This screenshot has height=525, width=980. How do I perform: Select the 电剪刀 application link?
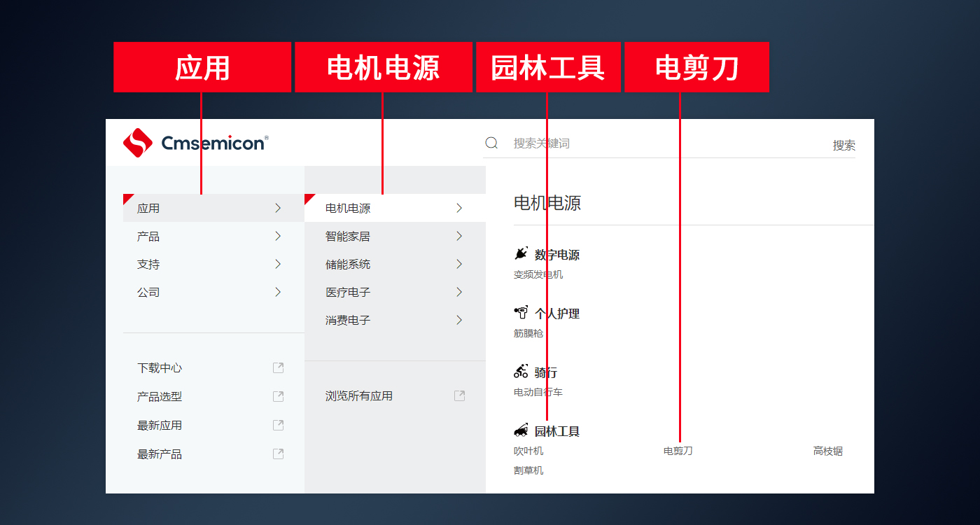tap(678, 451)
